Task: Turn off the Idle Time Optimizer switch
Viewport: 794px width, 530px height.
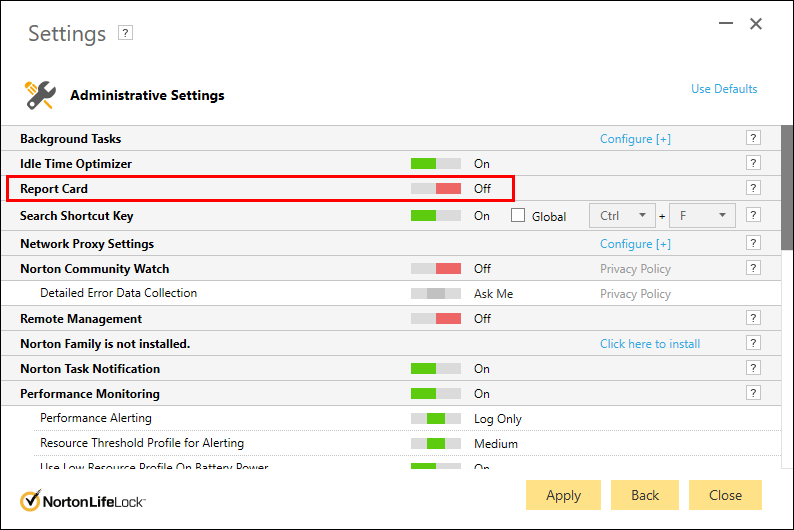Action: (435, 163)
